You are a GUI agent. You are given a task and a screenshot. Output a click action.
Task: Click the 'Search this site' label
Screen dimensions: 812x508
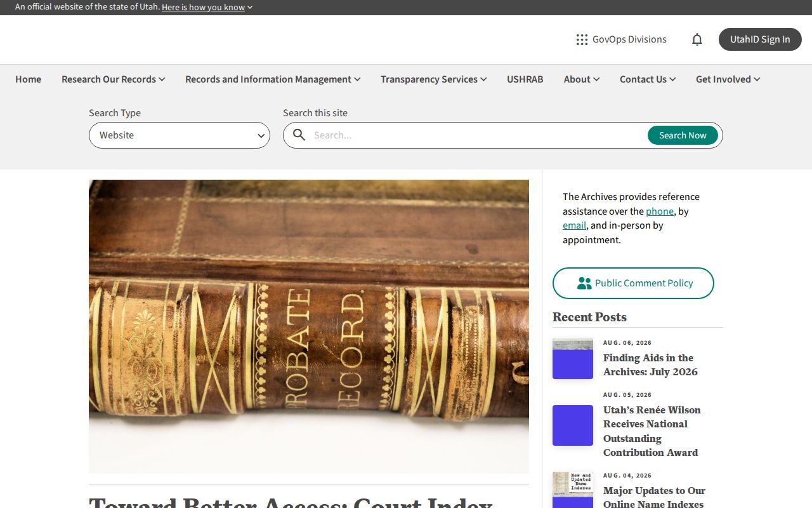pos(315,113)
